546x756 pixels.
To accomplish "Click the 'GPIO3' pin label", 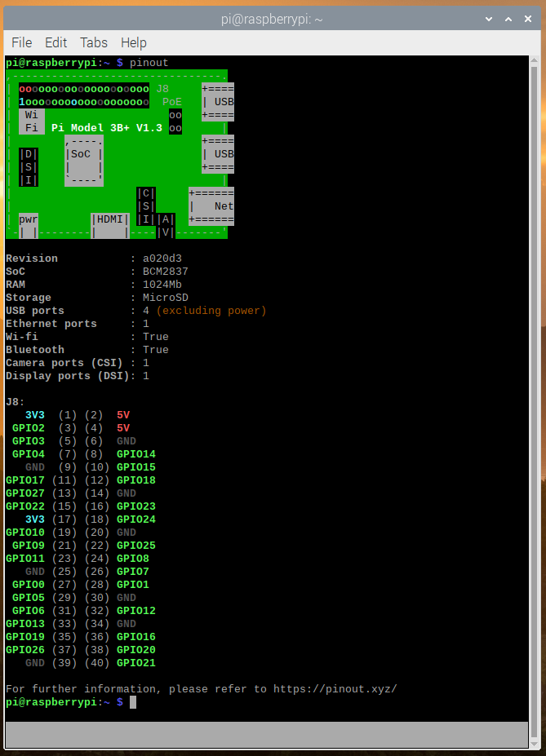I will tap(29, 441).
